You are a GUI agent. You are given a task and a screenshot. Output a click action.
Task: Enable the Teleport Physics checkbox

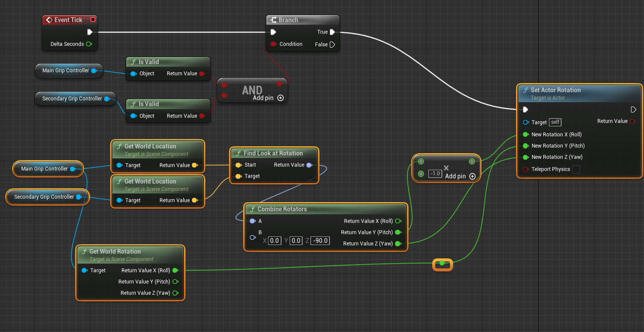click(576, 169)
